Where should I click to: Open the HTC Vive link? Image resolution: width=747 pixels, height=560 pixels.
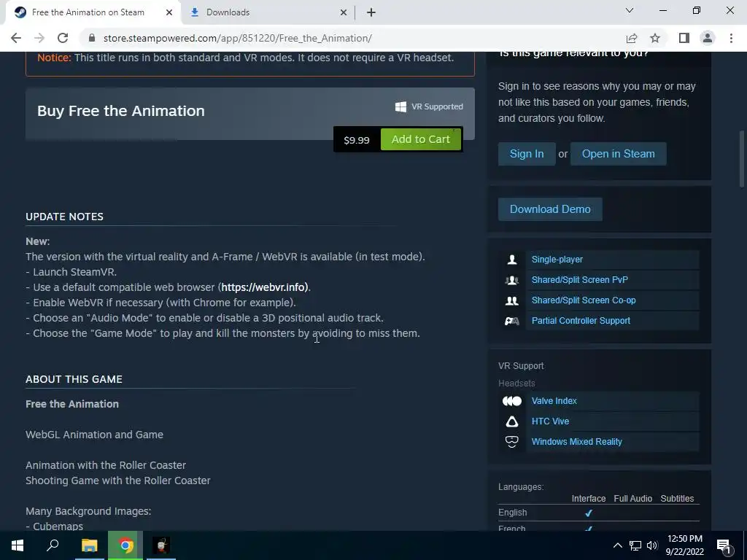pos(550,421)
